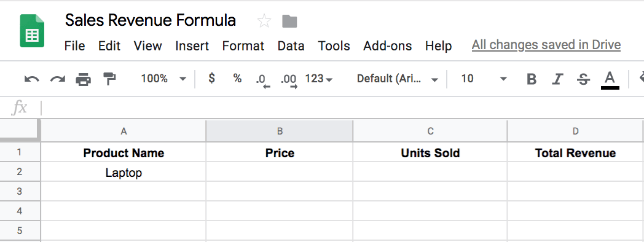The width and height of the screenshot is (644, 242).
Task: Open the Format menu
Action: tap(243, 45)
